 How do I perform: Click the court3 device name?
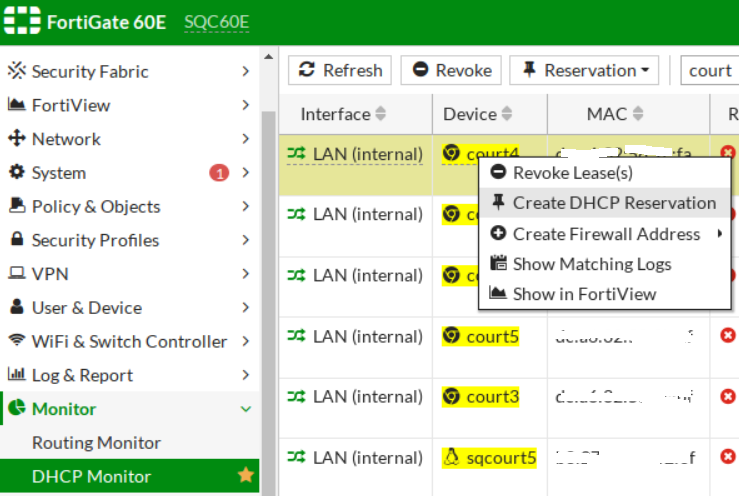(493, 397)
